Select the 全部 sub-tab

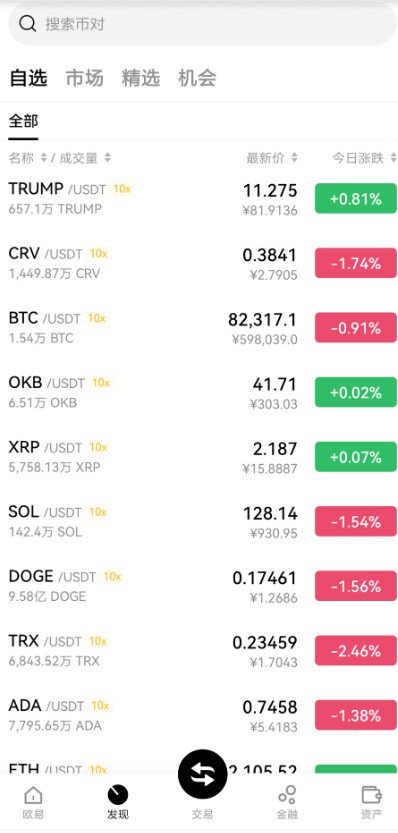tap(23, 121)
